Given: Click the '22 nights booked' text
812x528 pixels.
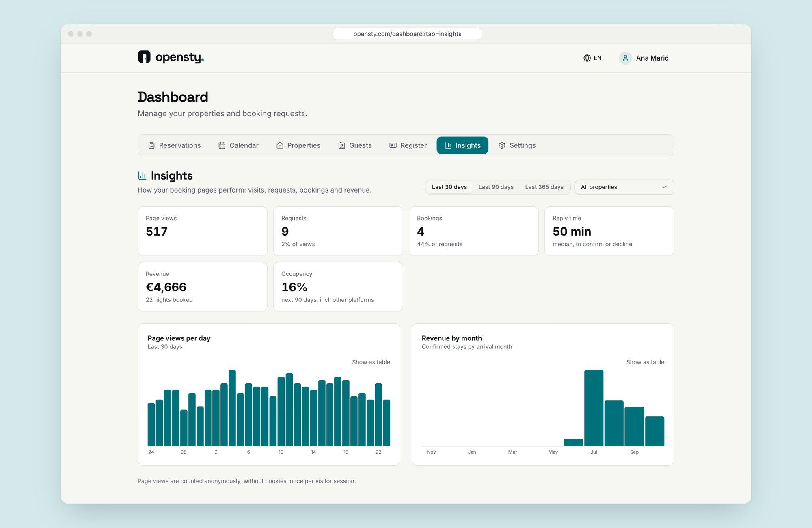Looking at the screenshot, I should pos(169,300).
